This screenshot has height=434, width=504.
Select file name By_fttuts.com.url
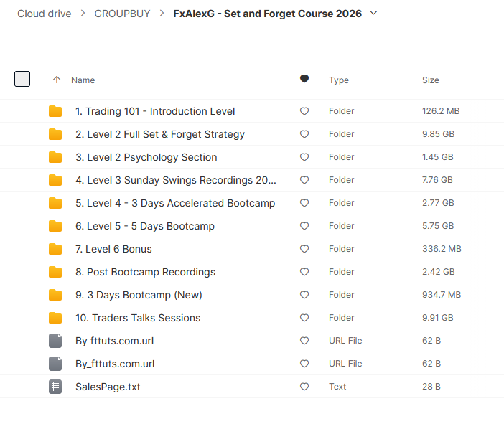[x=115, y=364]
